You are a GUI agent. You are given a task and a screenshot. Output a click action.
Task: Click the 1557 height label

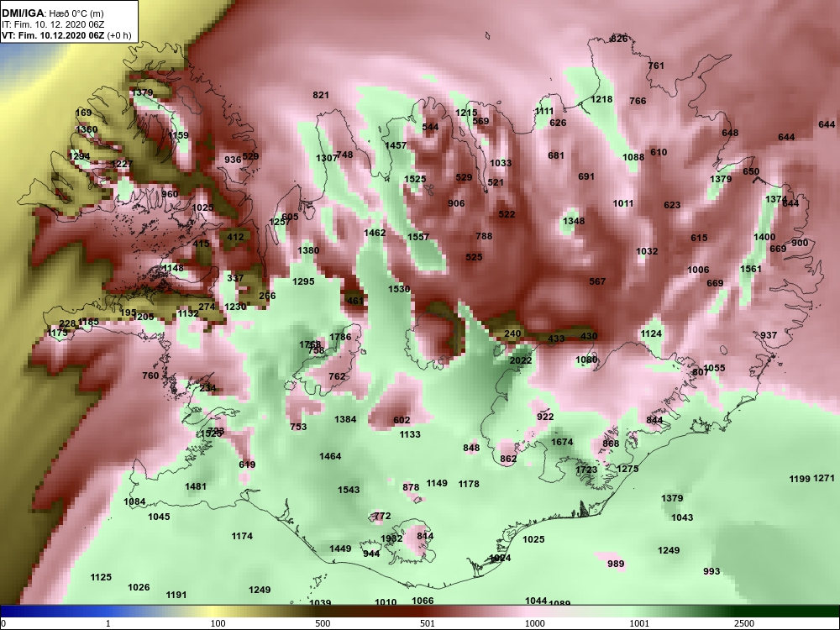click(418, 237)
